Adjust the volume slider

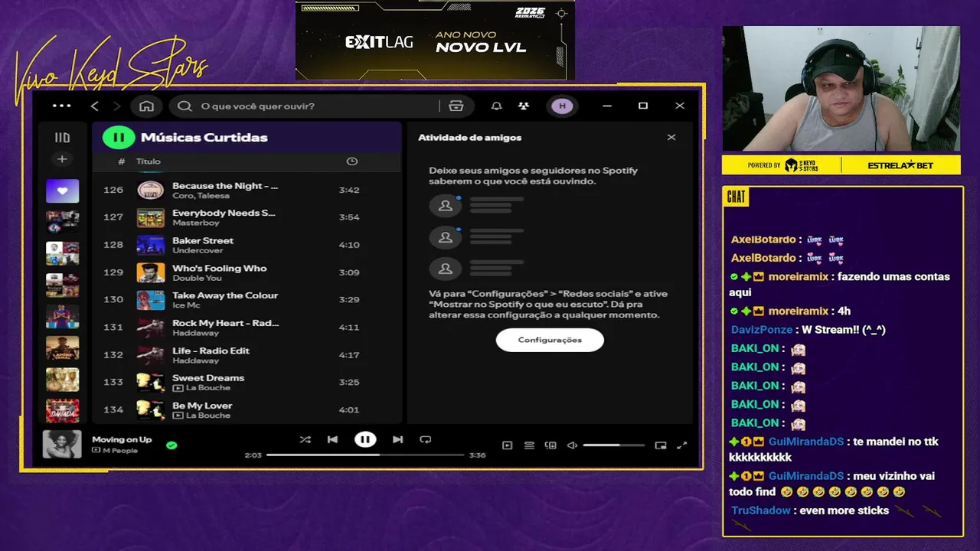pyautogui.click(x=613, y=445)
